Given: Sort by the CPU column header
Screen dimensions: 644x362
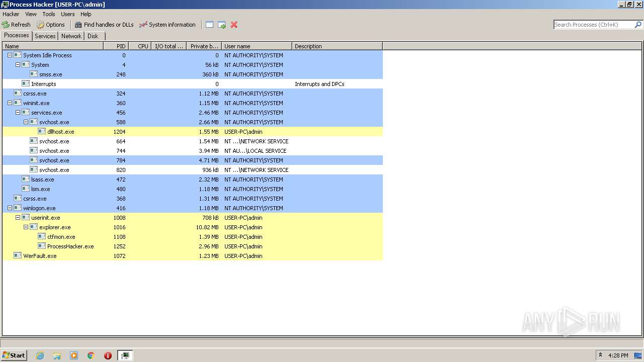Looking at the screenshot, I should coord(140,46).
